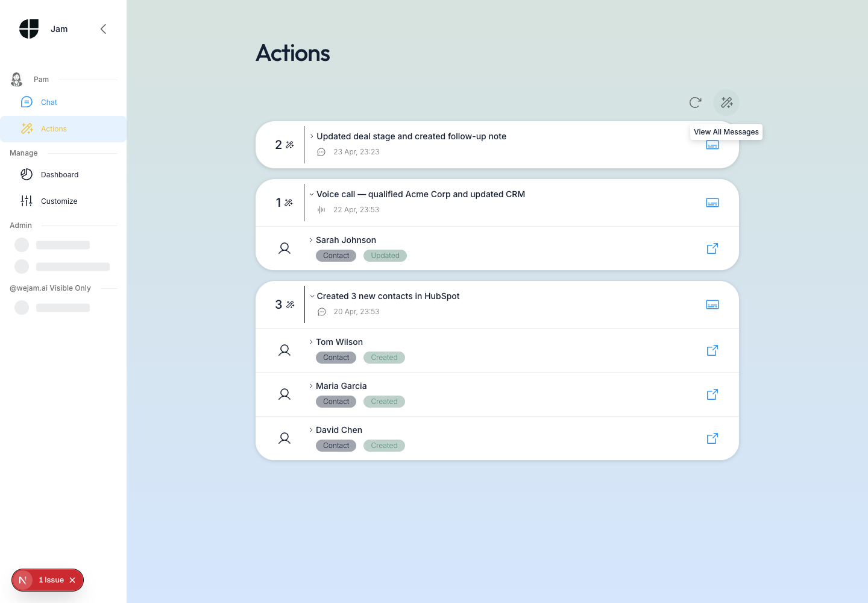Click the 1 Issue red badge

tap(51, 580)
